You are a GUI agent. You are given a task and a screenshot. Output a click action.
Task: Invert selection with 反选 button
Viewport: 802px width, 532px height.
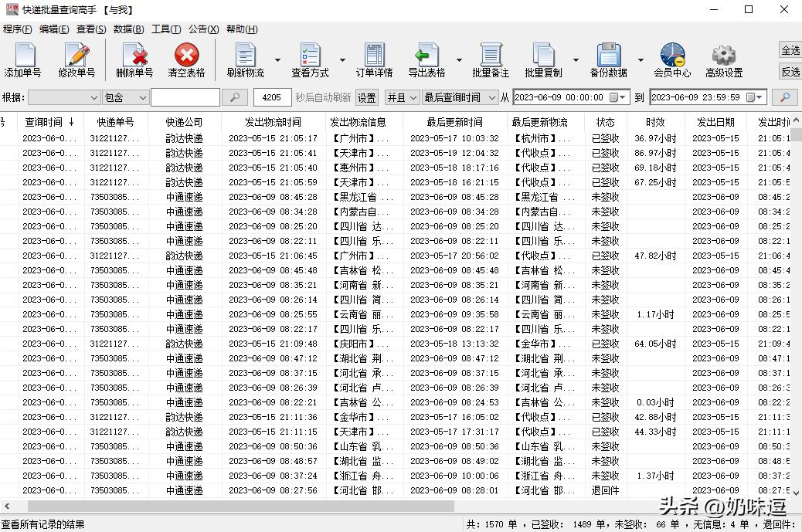coord(790,71)
